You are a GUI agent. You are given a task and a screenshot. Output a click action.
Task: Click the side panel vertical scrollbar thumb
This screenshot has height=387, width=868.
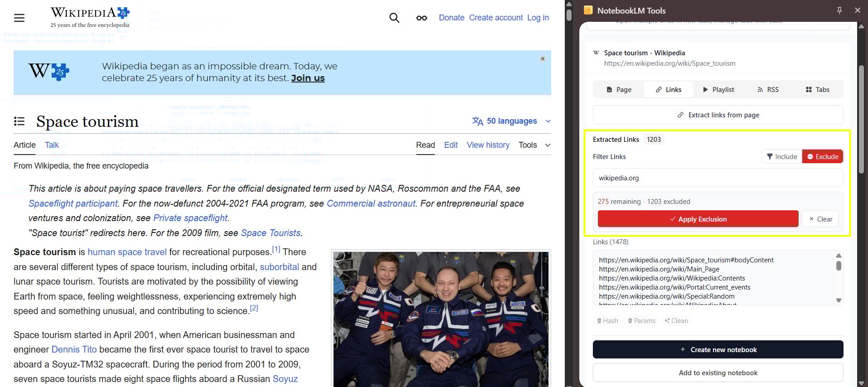pos(861,120)
